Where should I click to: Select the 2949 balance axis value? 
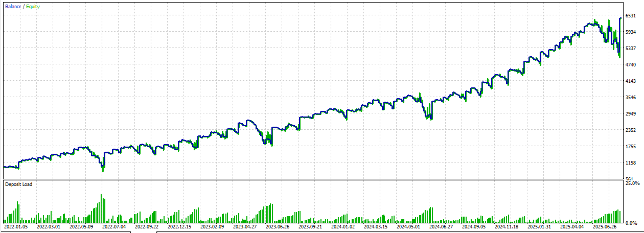(630, 114)
